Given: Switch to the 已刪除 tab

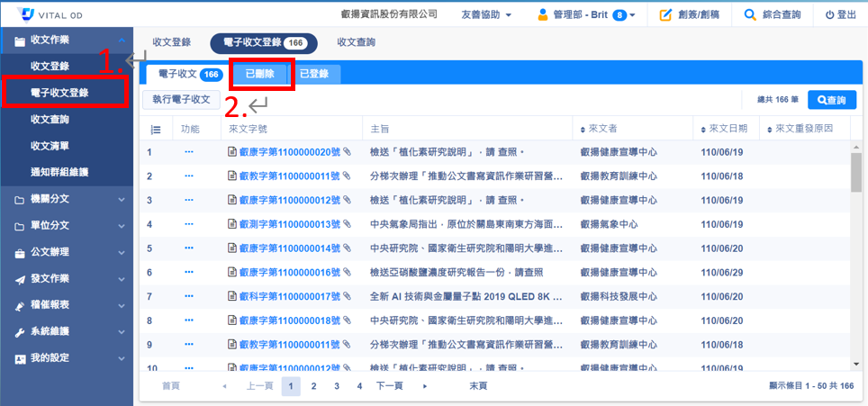Looking at the screenshot, I should [x=261, y=75].
